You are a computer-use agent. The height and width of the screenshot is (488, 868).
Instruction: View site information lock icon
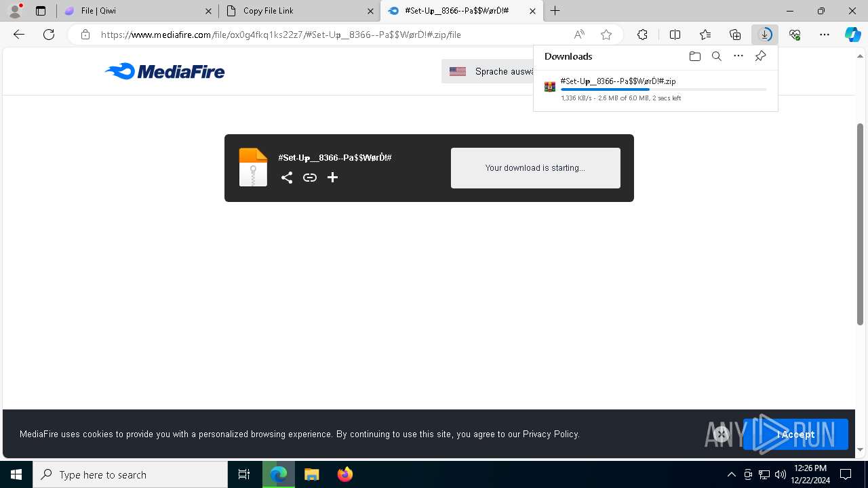pyautogui.click(x=85, y=35)
